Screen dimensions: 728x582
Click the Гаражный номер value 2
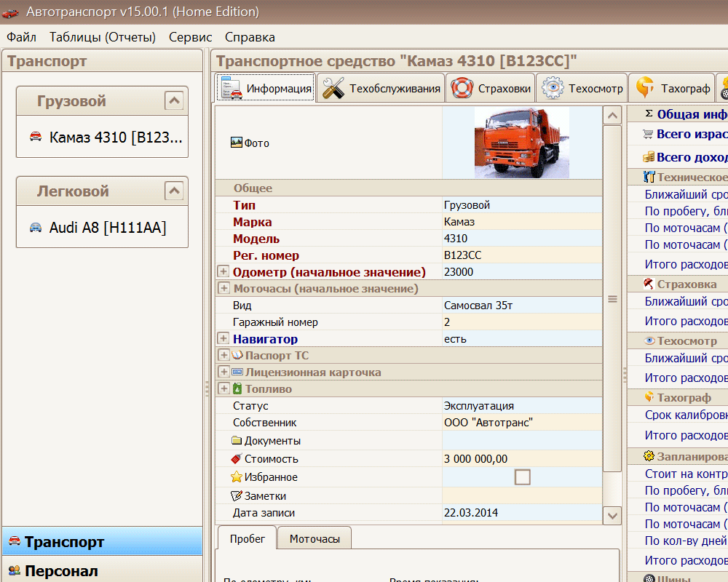[x=522, y=322]
